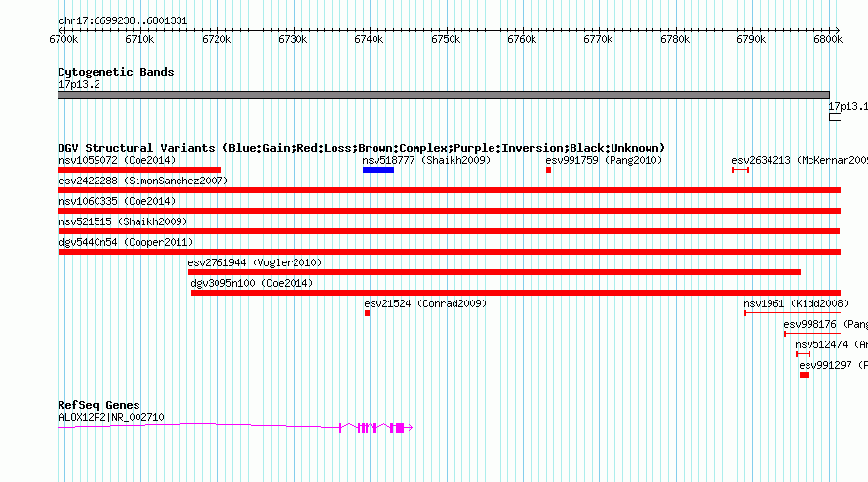Click the esv998176 variant line

point(812,334)
